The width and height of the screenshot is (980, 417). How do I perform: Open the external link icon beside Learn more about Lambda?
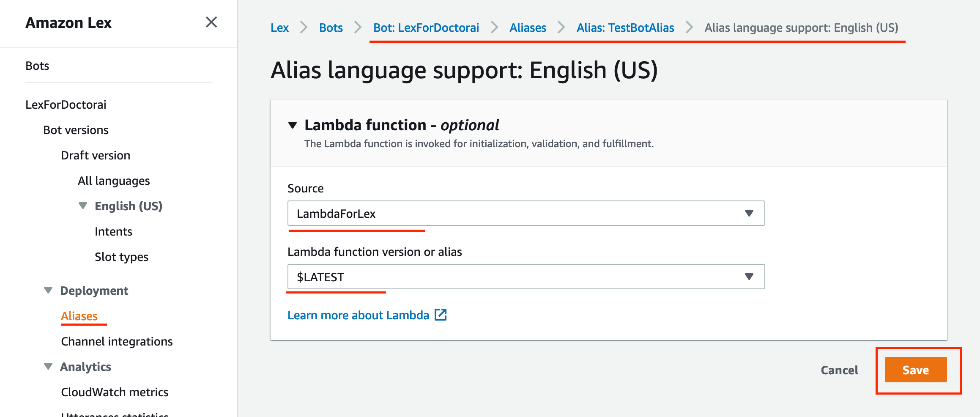click(441, 315)
